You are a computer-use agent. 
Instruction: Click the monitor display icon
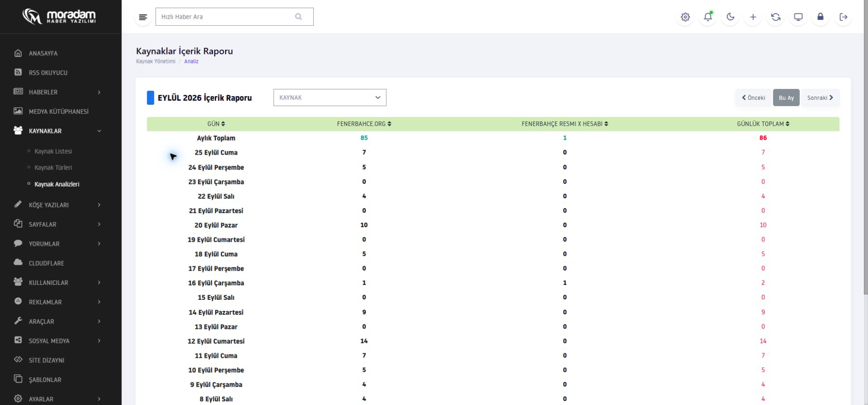pos(798,17)
